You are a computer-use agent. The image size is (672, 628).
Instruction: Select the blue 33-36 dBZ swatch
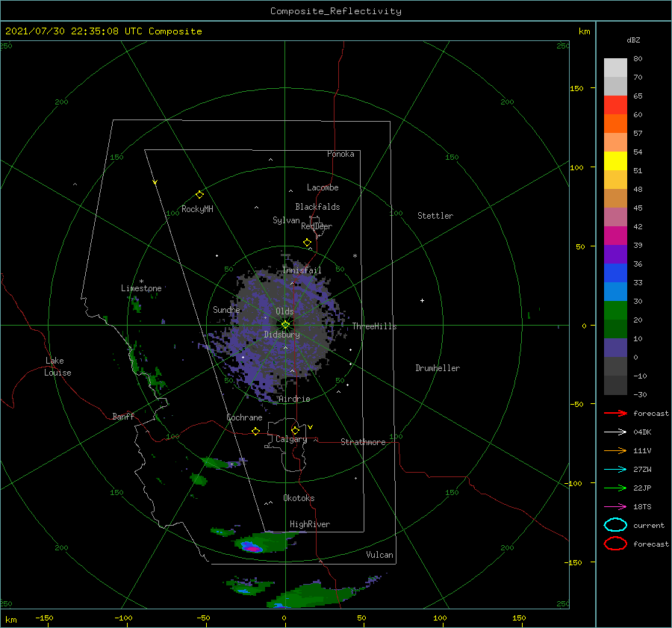[x=615, y=273]
